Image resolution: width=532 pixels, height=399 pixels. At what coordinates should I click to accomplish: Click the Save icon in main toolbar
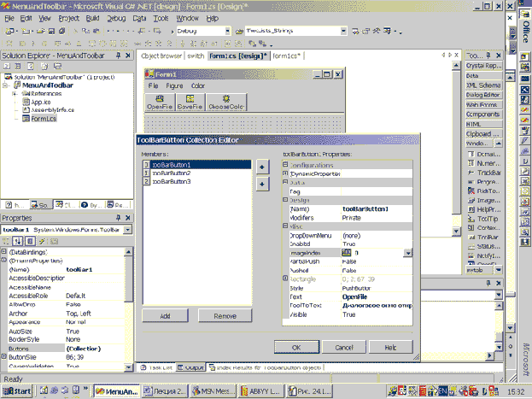pyautogui.click(x=53, y=31)
